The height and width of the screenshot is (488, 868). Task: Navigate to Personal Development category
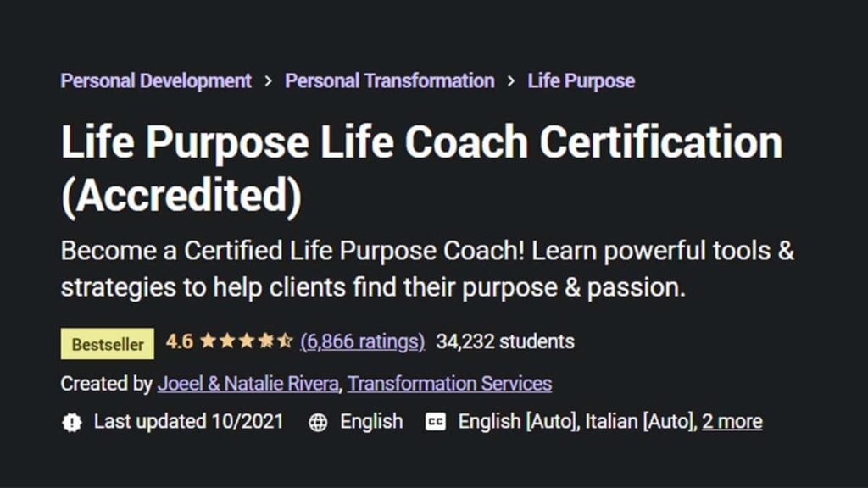(155, 80)
